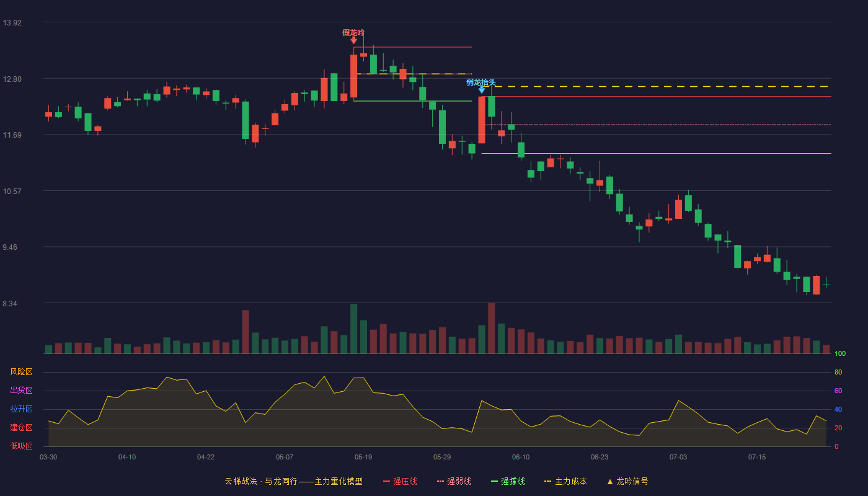
Task: Click the 04-22 date axis label
Action: point(206,457)
